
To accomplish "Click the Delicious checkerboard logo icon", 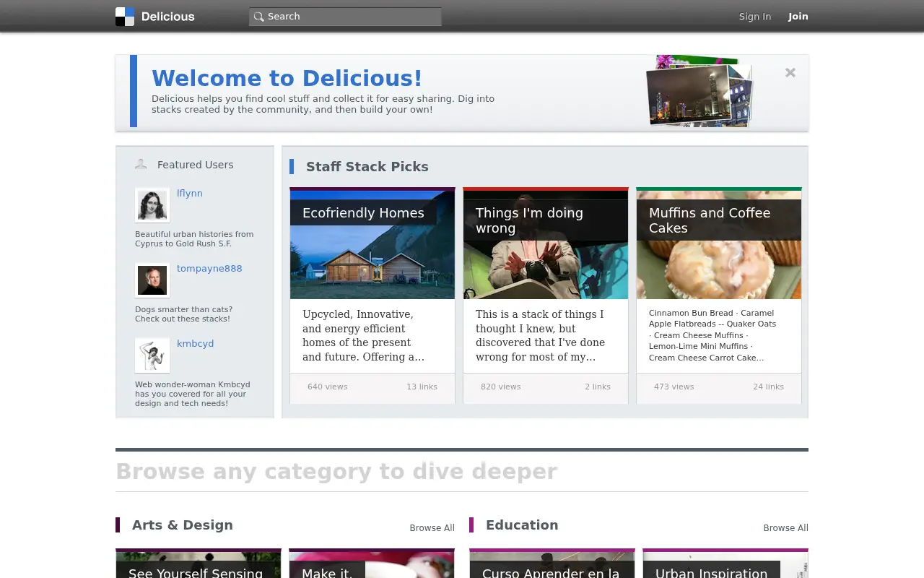I will 125,17.
